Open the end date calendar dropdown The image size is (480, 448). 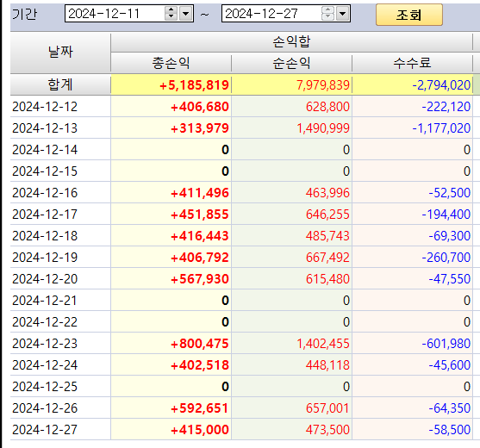[343, 14]
